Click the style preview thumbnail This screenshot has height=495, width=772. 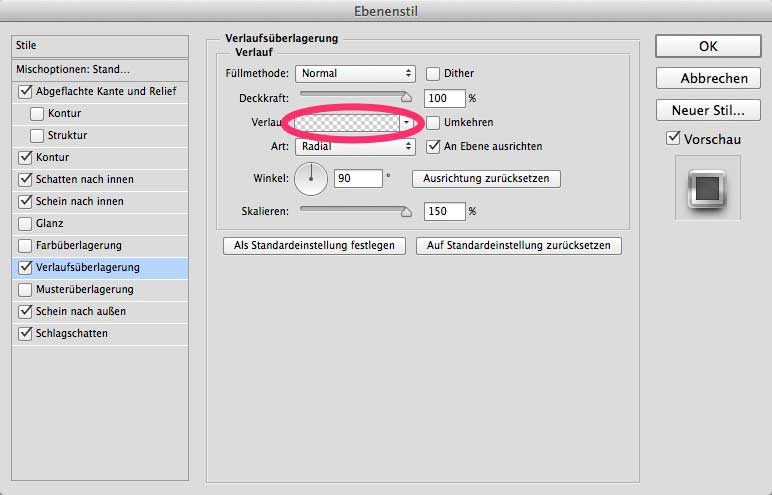[708, 188]
